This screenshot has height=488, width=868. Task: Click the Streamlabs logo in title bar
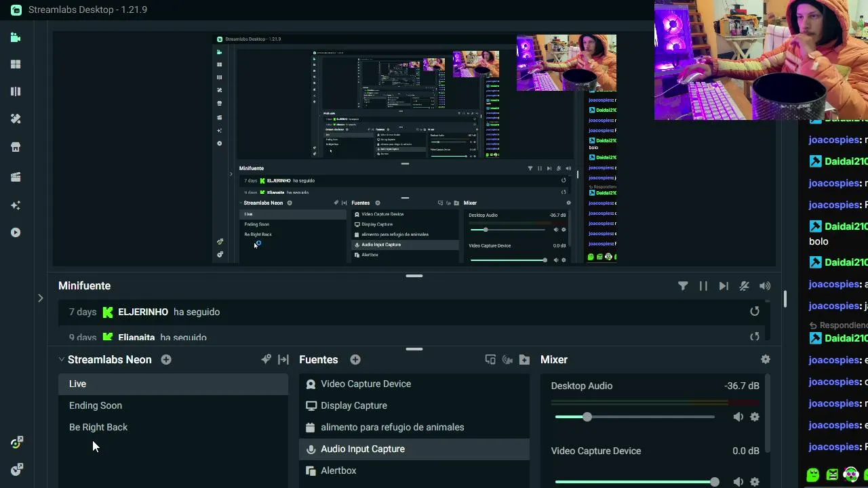(x=16, y=9)
